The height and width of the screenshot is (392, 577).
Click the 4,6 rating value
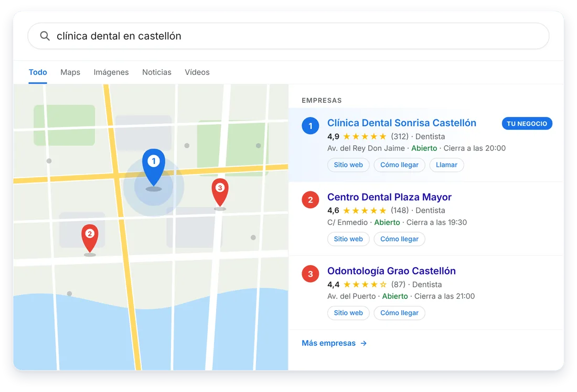coord(334,210)
